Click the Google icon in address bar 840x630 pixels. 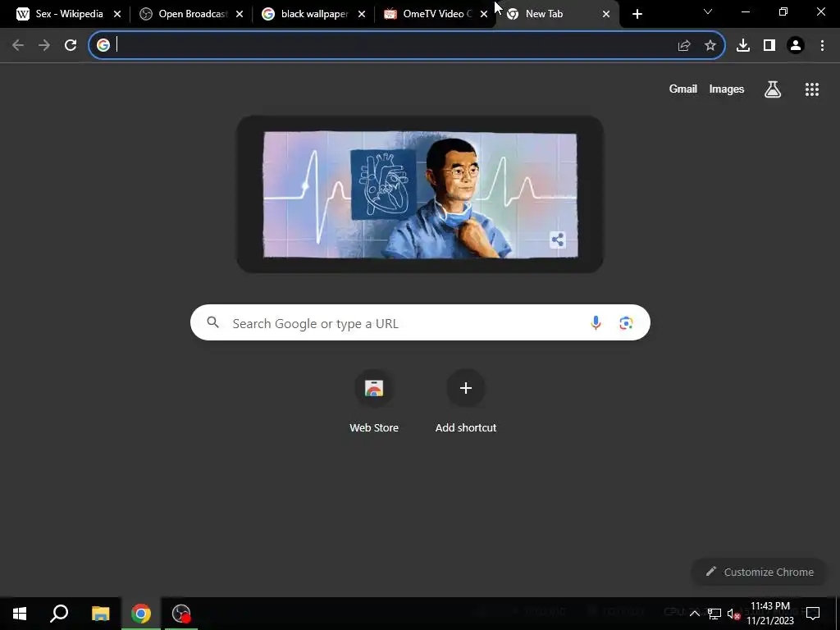pos(103,45)
